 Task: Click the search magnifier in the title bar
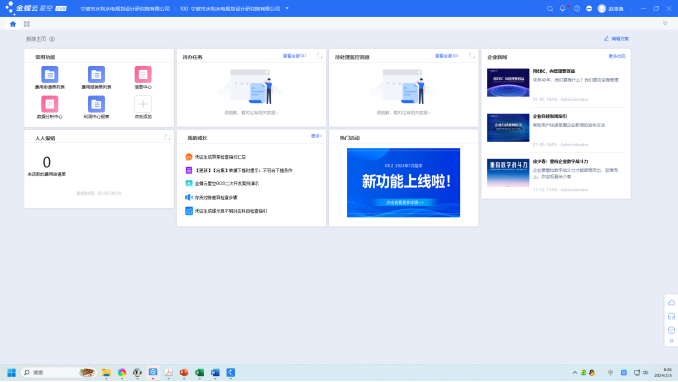(550, 9)
